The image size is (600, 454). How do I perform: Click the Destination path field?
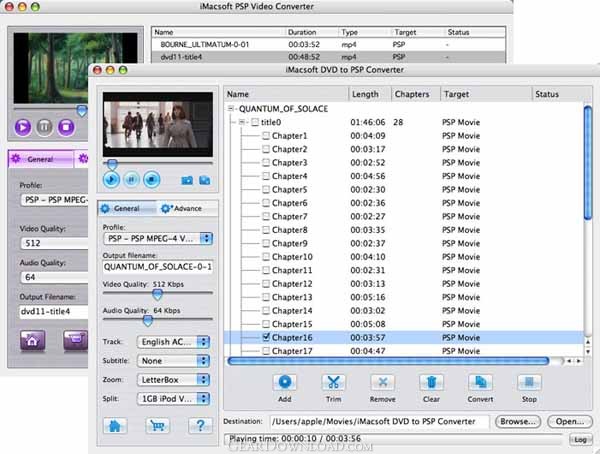click(x=379, y=421)
